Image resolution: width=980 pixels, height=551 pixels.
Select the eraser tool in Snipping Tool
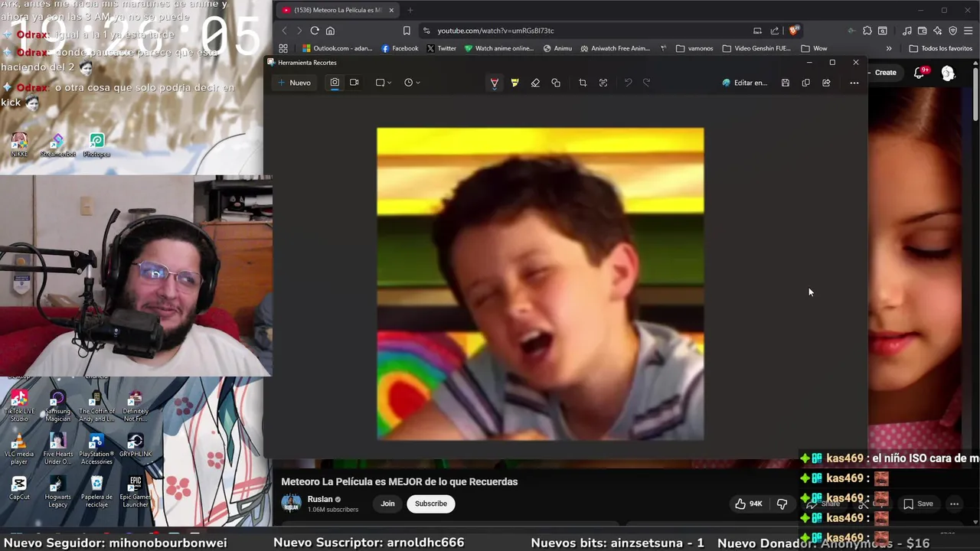click(535, 83)
